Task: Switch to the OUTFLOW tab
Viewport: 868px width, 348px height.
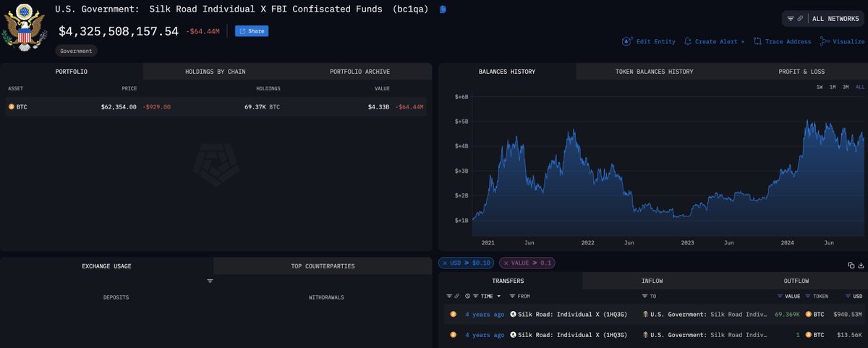Action: pos(796,281)
